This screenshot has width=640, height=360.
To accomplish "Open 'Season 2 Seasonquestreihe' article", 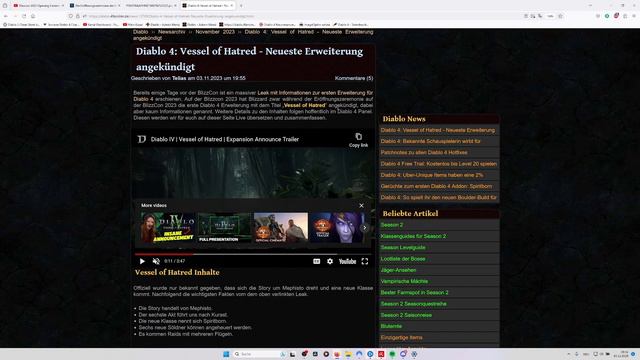I will coord(413,304).
